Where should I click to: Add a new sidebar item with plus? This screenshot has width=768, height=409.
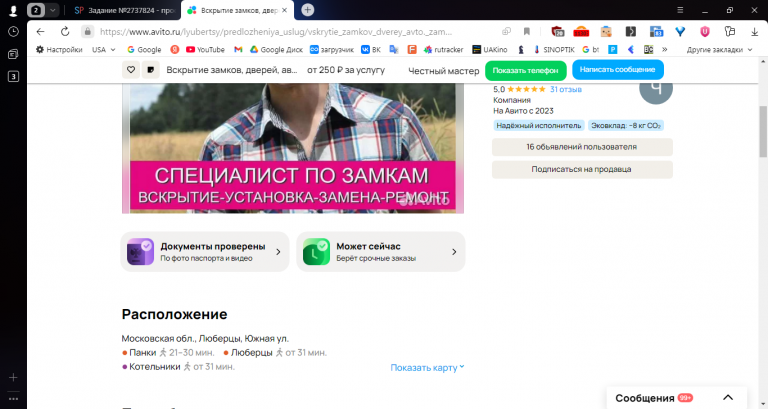[x=13, y=377]
